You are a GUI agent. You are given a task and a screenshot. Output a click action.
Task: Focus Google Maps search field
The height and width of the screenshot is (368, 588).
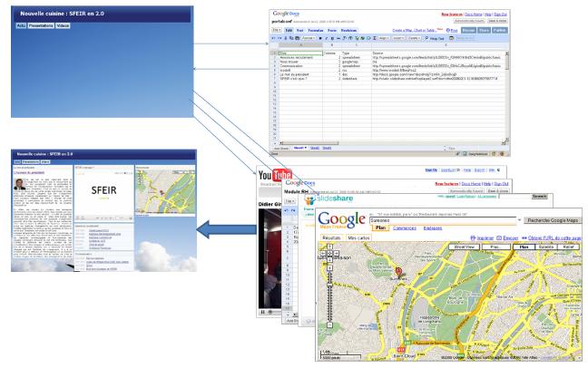(443, 221)
